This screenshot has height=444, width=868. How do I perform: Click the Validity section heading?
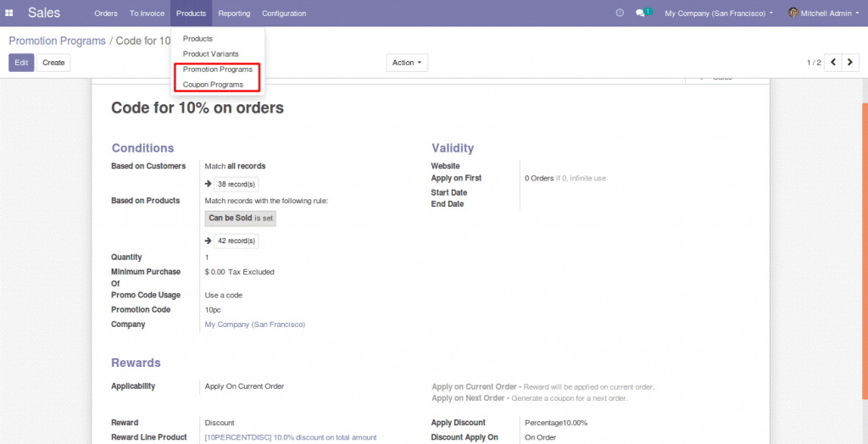[453, 148]
